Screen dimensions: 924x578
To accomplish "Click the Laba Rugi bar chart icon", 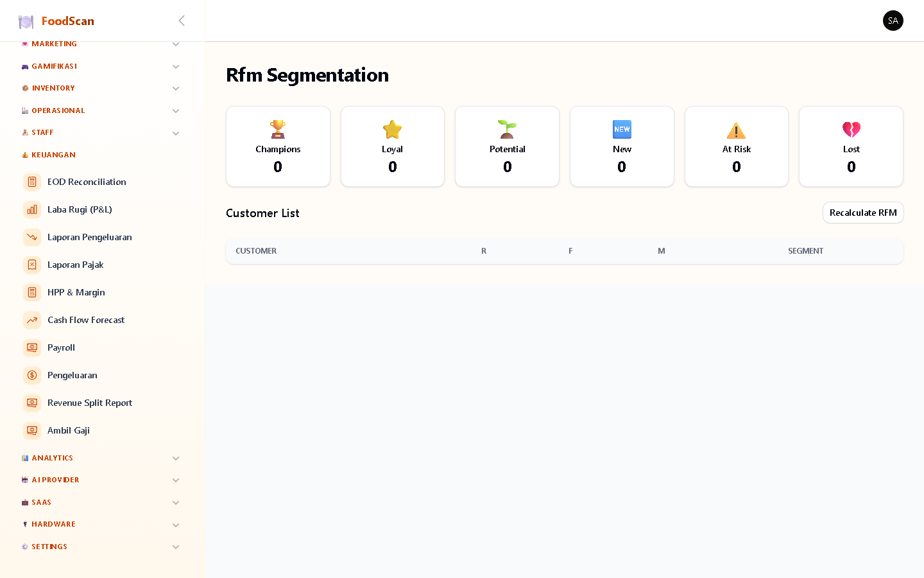I will tap(32, 209).
